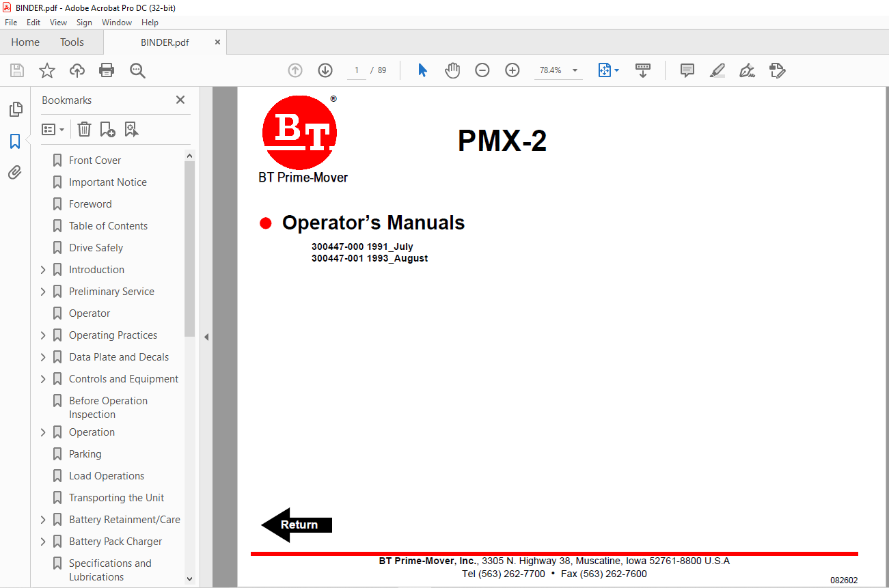Open the View menu
This screenshot has height=588, width=889.
click(58, 23)
